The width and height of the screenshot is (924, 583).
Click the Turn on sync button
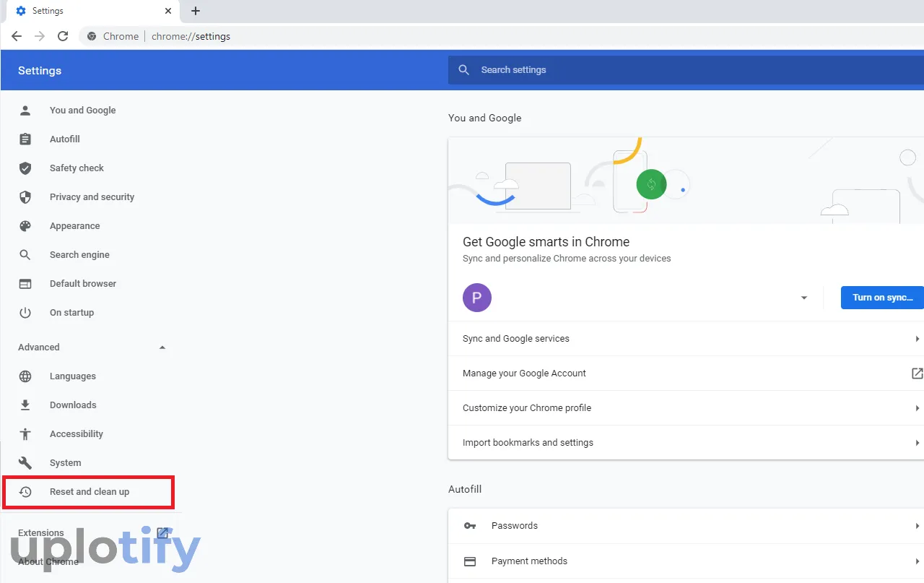[882, 298]
